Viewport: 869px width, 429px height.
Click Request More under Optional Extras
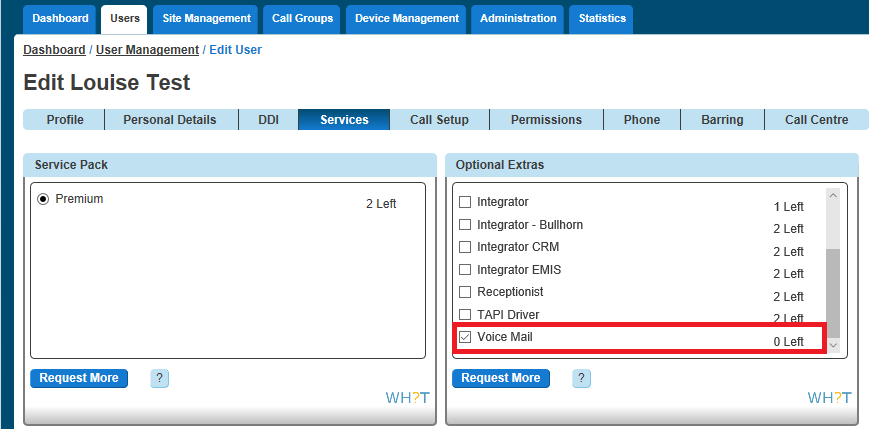pyautogui.click(x=501, y=378)
